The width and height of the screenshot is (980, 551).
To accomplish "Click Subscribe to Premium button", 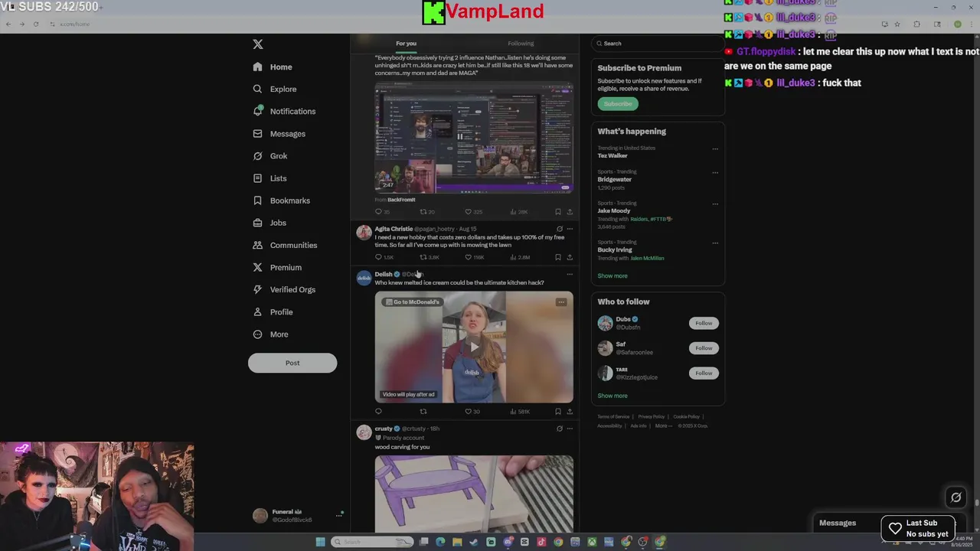I will coord(618,104).
